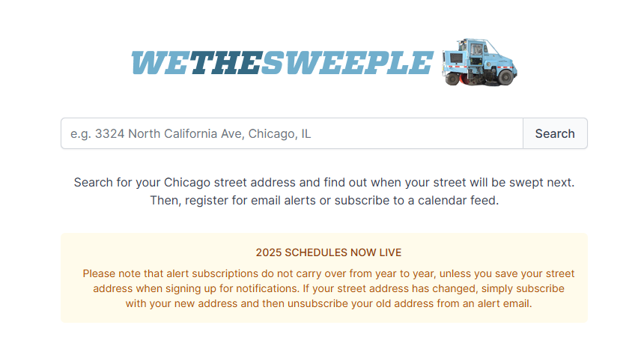The image size is (644, 361).
Task: Click the 'Please note that alert subscriptions' line
Action: [x=329, y=273]
